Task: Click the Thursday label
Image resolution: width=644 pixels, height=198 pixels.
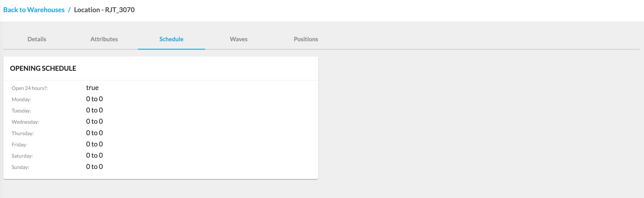Action: tap(22, 133)
